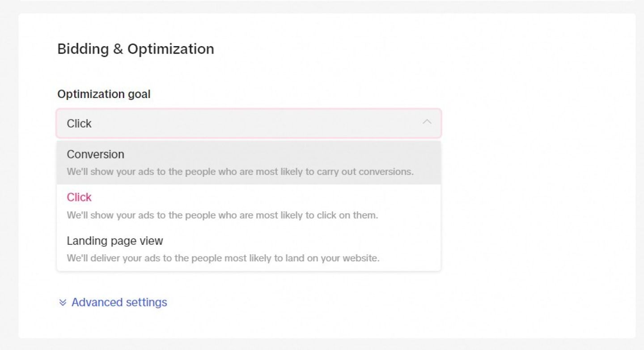
Task: Click the Bidding & Optimization heading
Action: tap(136, 48)
